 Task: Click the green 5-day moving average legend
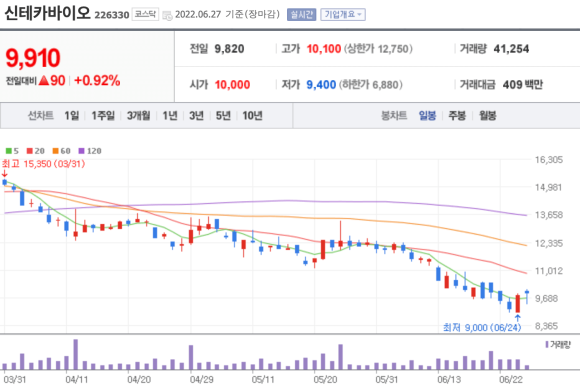[12, 151]
